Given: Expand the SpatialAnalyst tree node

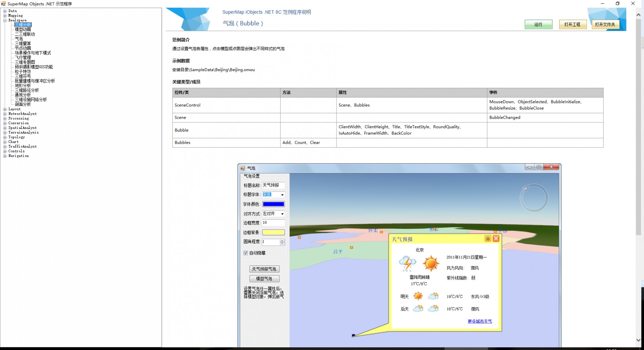Looking at the screenshot, I should [5, 128].
